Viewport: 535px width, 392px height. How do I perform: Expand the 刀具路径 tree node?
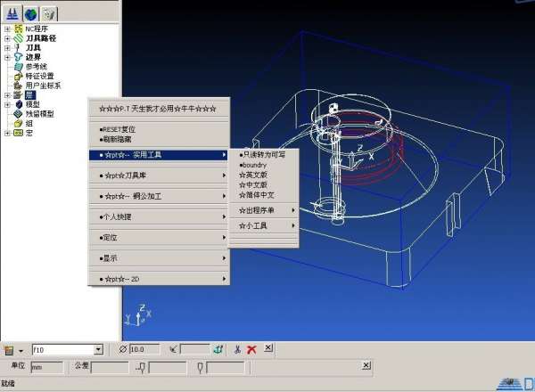click(7, 39)
